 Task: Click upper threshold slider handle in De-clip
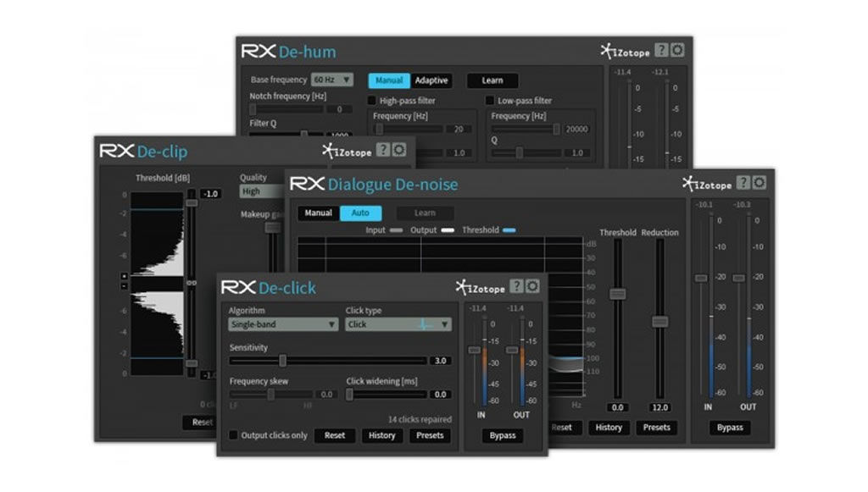coord(191,203)
